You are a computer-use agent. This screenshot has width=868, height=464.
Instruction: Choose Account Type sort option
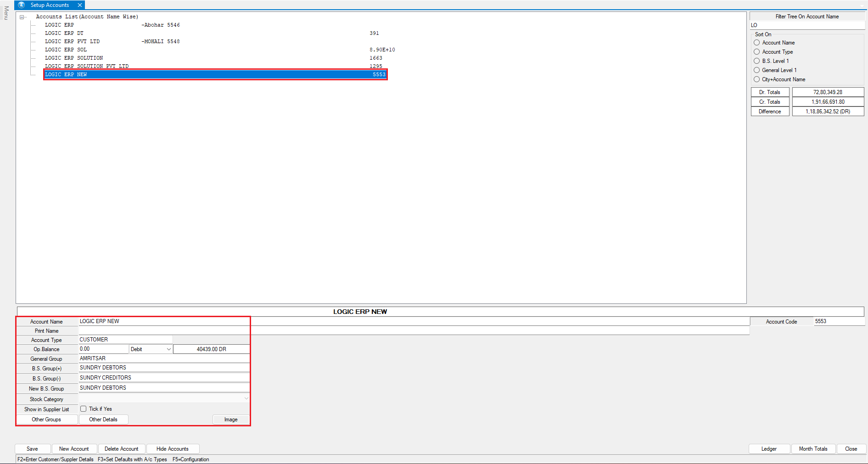[756, 52]
